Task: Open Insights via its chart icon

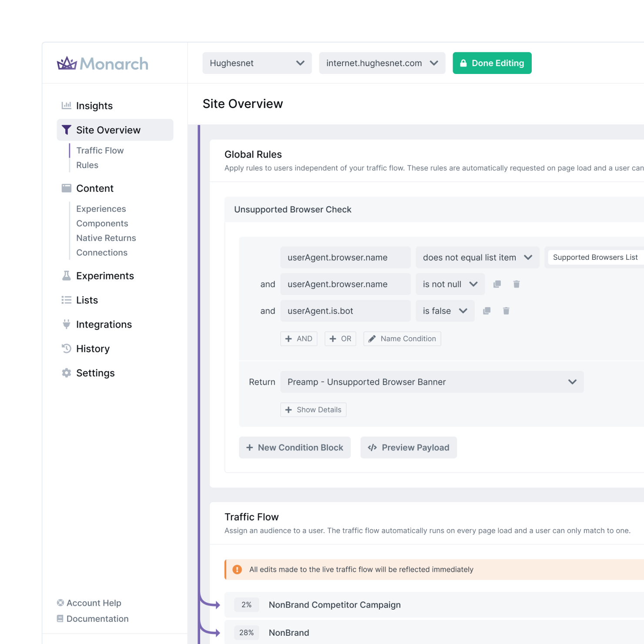Action: [66, 106]
